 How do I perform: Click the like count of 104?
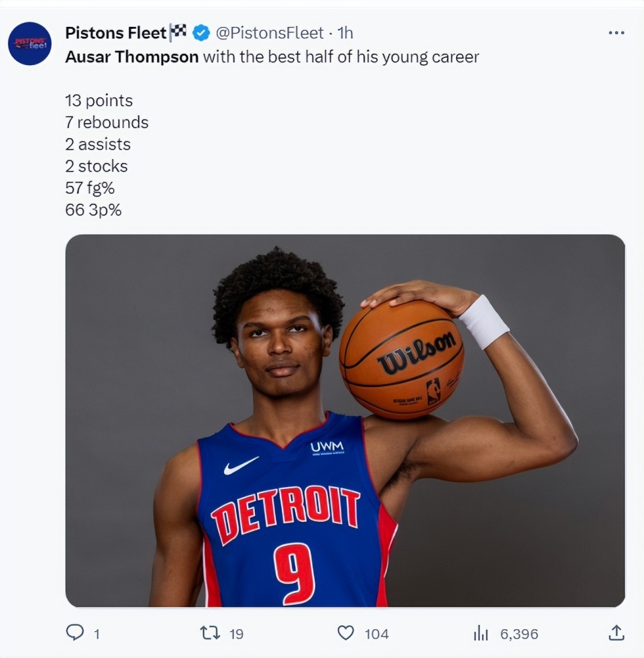pos(376,633)
